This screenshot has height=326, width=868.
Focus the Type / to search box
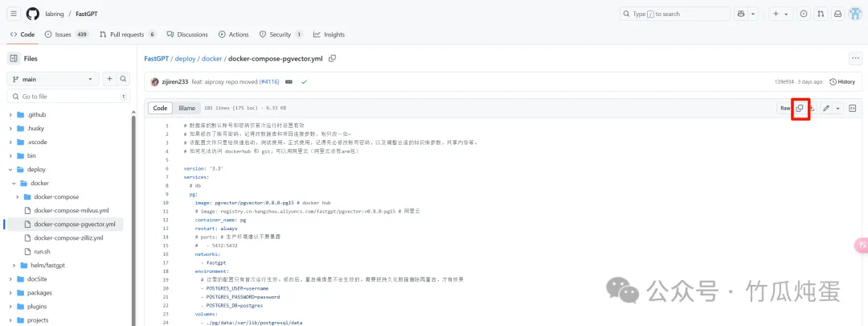pos(675,14)
